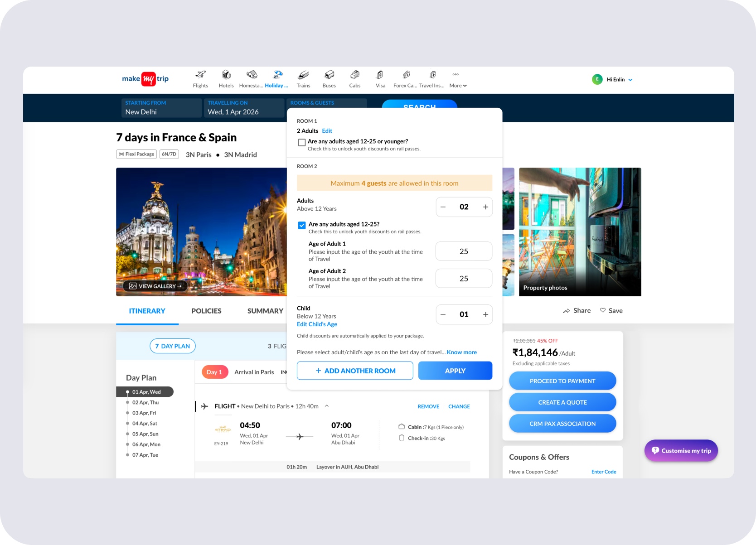Select 04 Apr, Sat in Day Plan
The height and width of the screenshot is (545, 756).
coord(145,424)
